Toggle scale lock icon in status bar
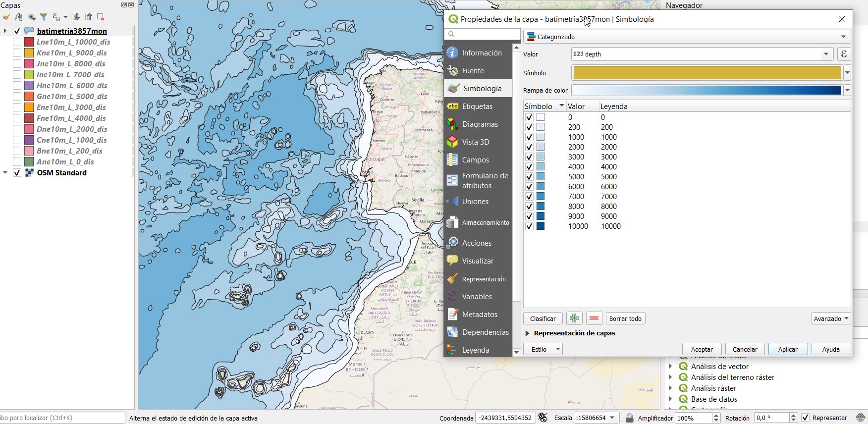The height and width of the screenshot is (424, 868). click(629, 418)
